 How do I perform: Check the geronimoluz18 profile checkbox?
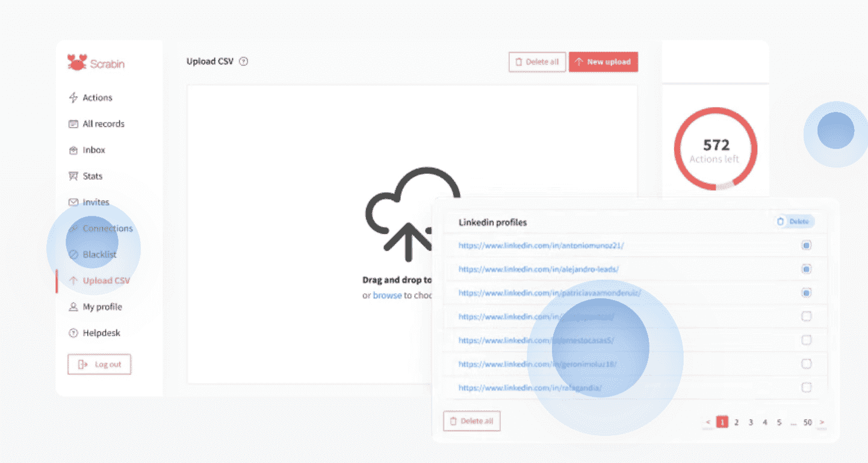(x=807, y=364)
